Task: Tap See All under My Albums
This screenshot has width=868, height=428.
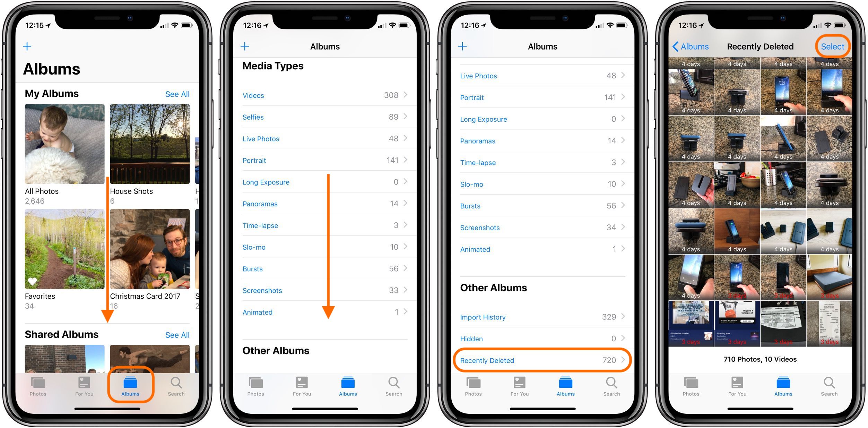Action: 179,93
